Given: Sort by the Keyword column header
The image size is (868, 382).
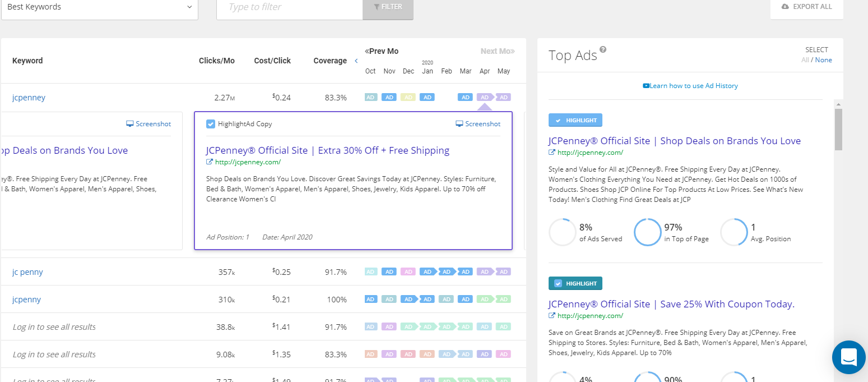Looking at the screenshot, I should pyautogui.click(x=27, y=61).
